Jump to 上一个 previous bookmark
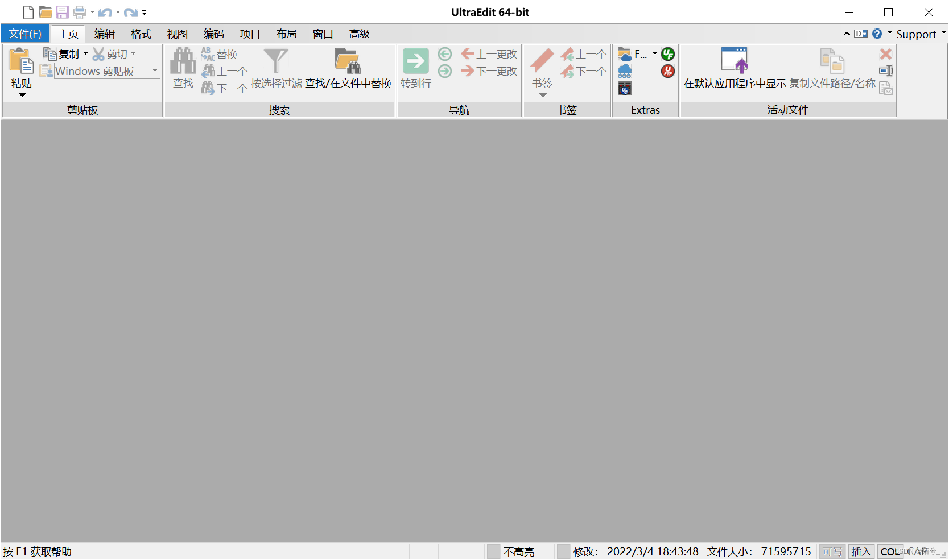Viewport: 949px width, 560px height. pos(583,54)
